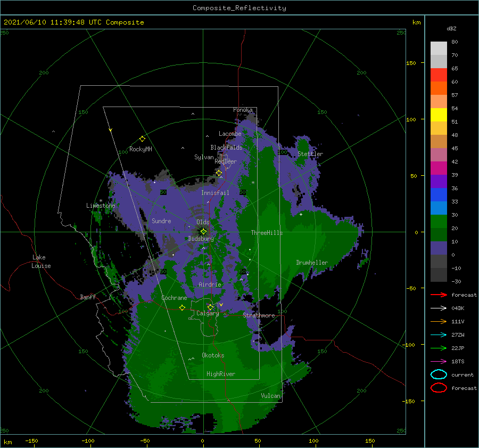The image size is (479, 448).
Task: Click the yellow radar-site diamond below Olds
Action: tap(203, 232)
